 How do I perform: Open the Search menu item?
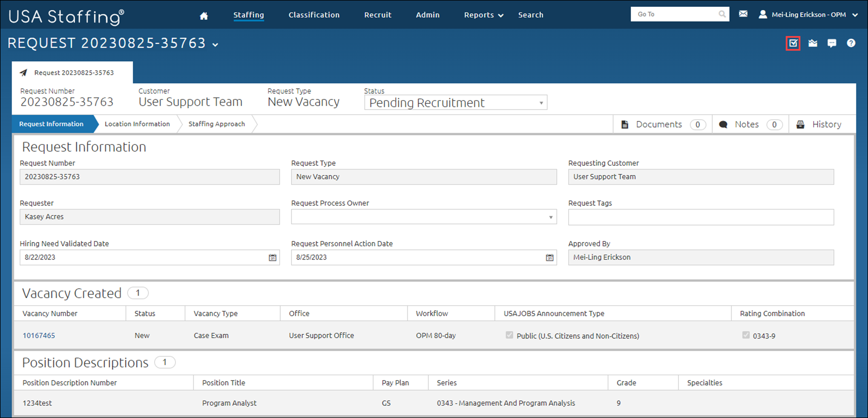tap(531, 15)
